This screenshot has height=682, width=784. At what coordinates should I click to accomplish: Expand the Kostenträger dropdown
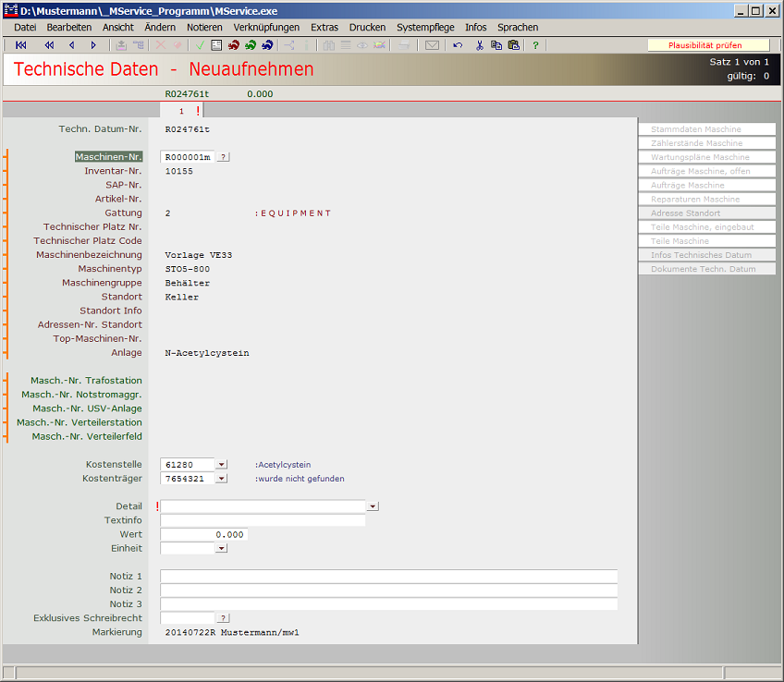221,479
